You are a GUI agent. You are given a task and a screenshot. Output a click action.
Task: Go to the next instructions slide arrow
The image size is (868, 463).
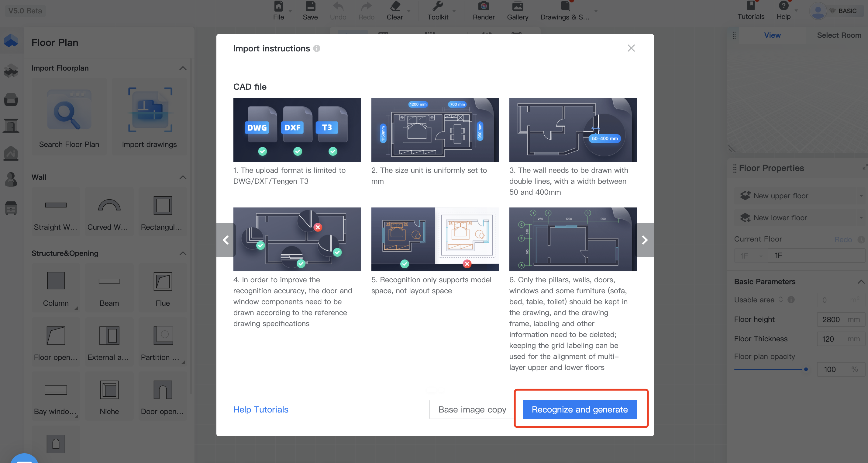click(644, 240)
